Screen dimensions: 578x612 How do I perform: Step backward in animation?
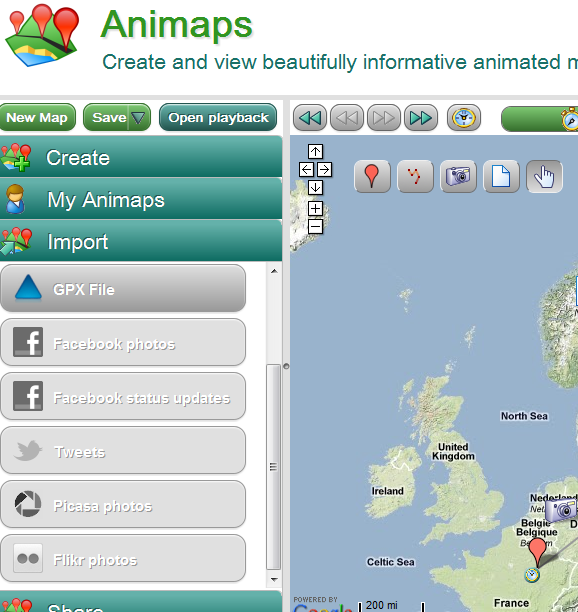(347, 117)
